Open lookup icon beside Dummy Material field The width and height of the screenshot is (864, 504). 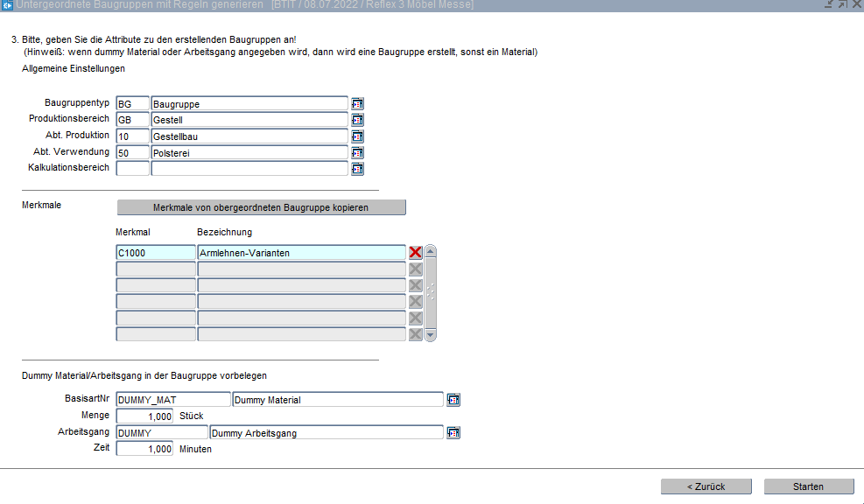tap(453, 400)
